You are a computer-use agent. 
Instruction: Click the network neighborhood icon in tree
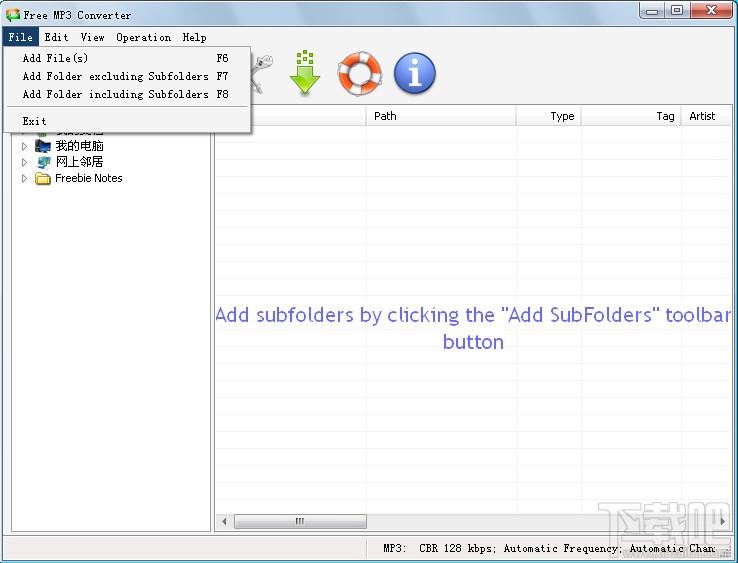point(43,162)
